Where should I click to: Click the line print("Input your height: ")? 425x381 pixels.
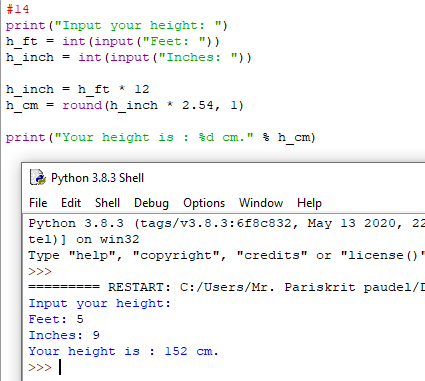tap(117, 25)
